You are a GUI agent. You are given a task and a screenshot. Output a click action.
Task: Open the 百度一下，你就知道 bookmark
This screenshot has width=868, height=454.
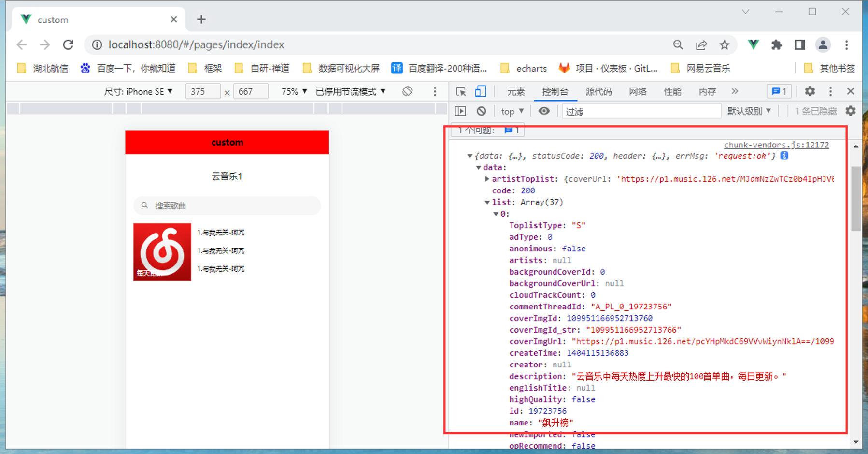(128, 68)
